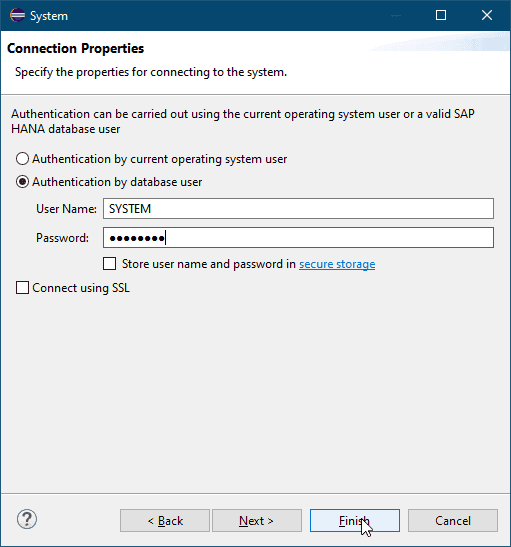The width and height of the screenshot is (511, 547).
Task: Click the Eclipse icon in title bar
Action: coord(17,15)
